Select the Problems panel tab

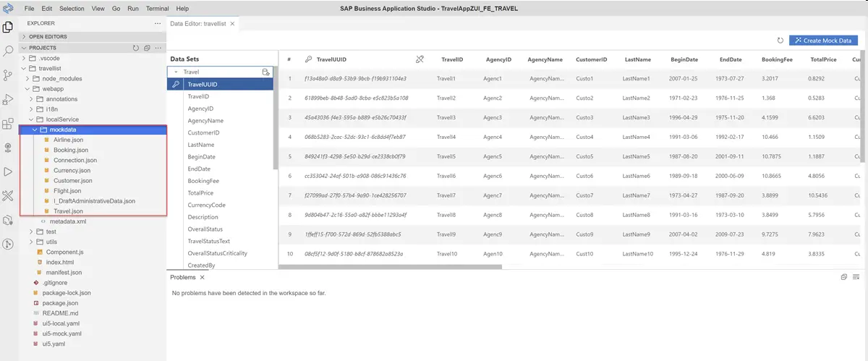click(183, 277)
